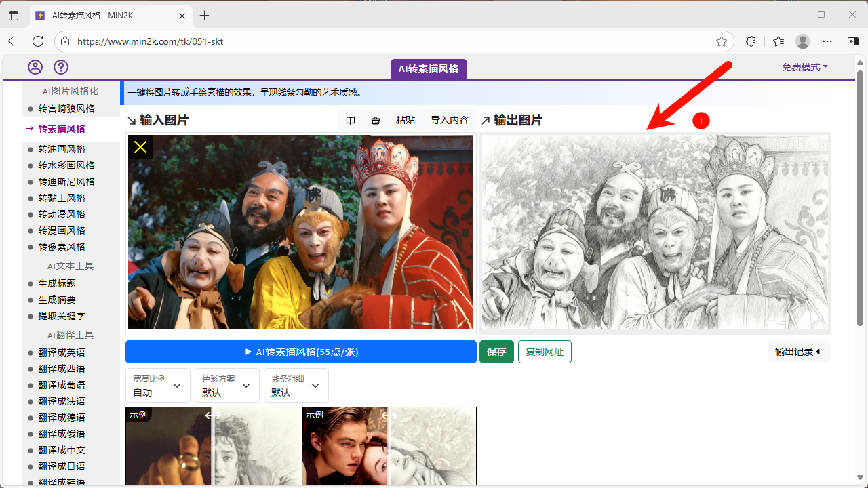
Task: Click the 复制网址 copy URL button
Action: coord(545,352)
